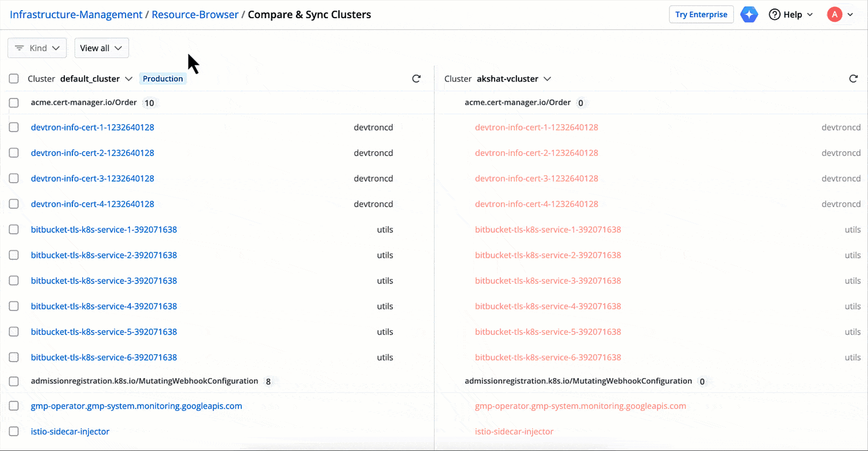
Task: Click the Kind filter lines icon
Action: (19, 48)
